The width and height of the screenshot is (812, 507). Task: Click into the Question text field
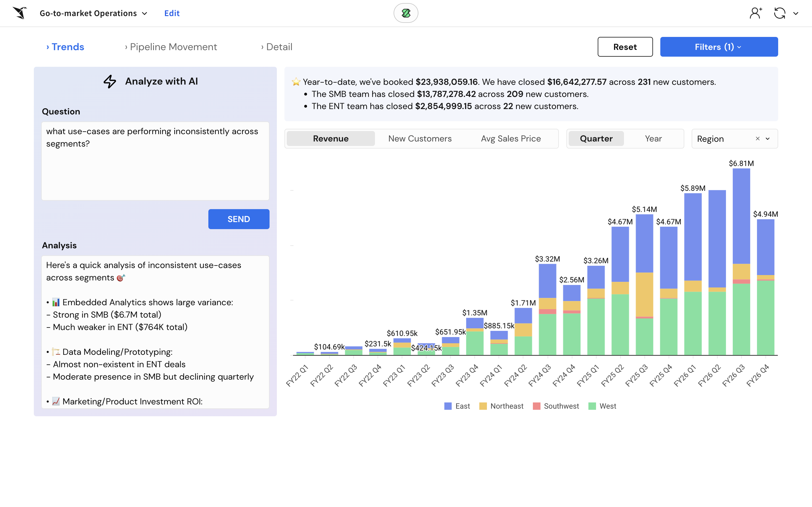point(155,161)
